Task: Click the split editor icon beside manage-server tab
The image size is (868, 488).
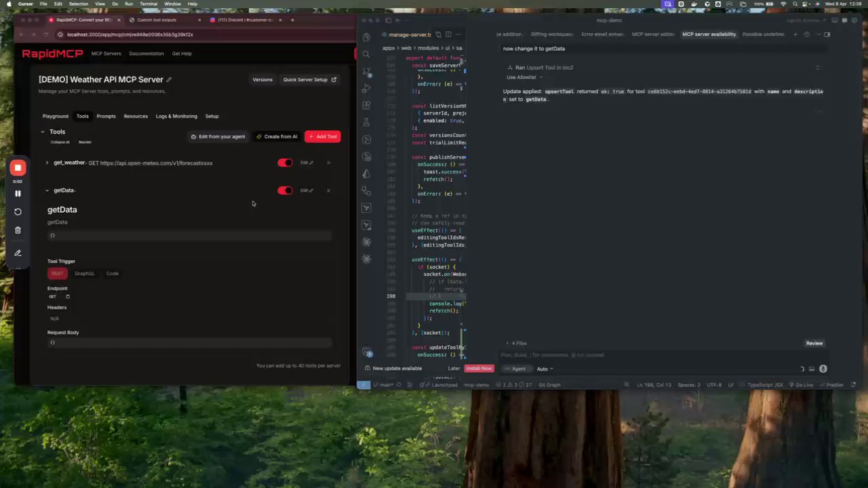Action: click(448, 34)
